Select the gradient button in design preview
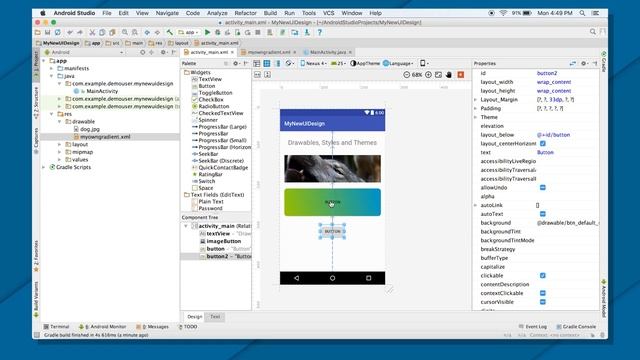Viewport: 640px width, 360px height. (x=332, y=202)
